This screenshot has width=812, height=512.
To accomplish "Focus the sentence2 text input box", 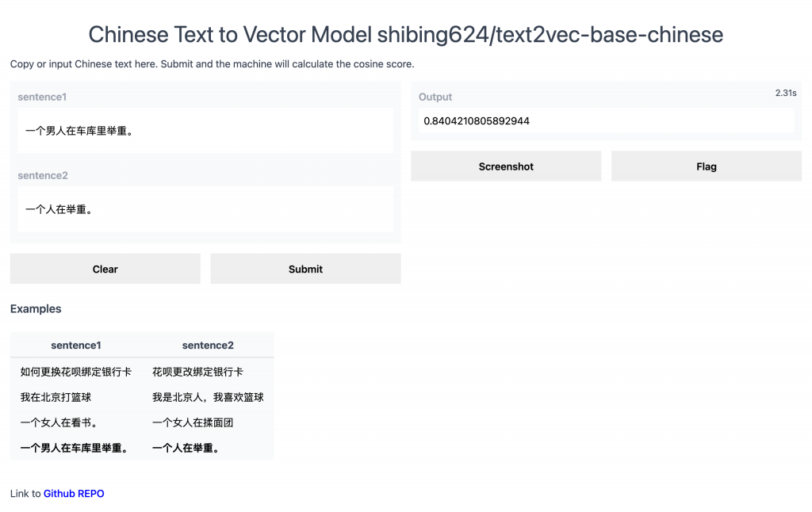I will pos(205,209).
